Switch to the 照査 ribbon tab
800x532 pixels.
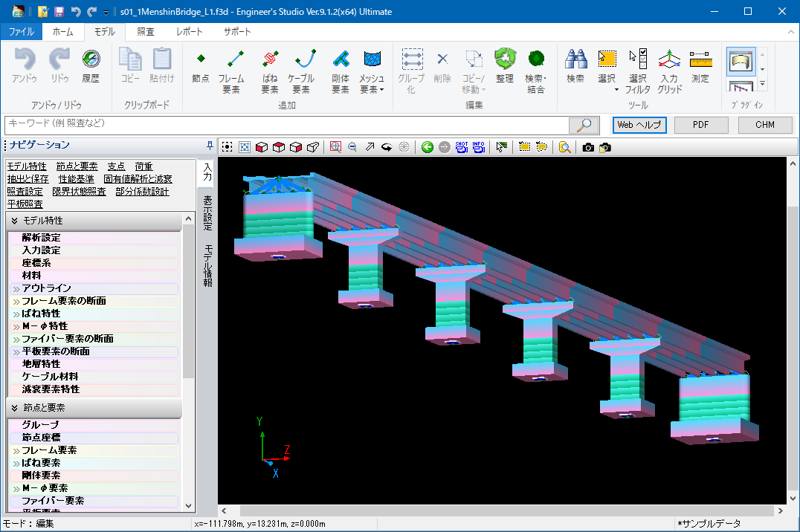pyautogui.click(x=146, y=32)
